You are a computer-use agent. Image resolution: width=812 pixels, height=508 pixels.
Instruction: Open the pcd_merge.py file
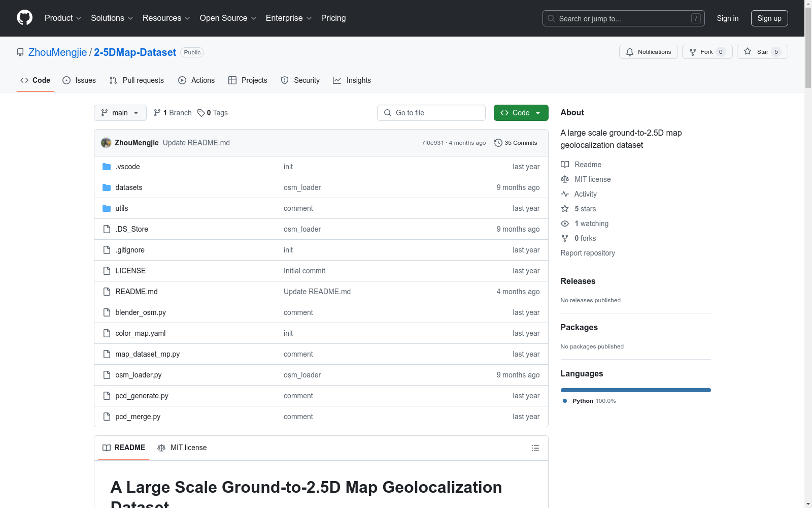pos(138,417)
